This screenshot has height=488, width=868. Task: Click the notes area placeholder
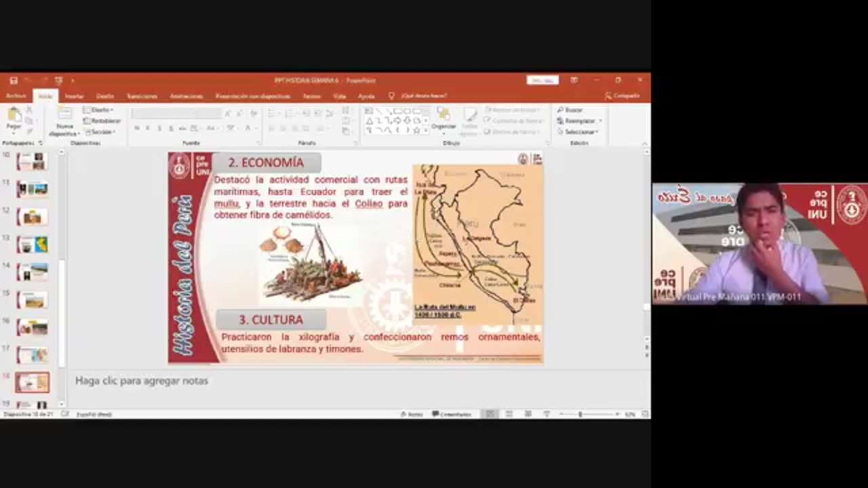click(142, 381)
